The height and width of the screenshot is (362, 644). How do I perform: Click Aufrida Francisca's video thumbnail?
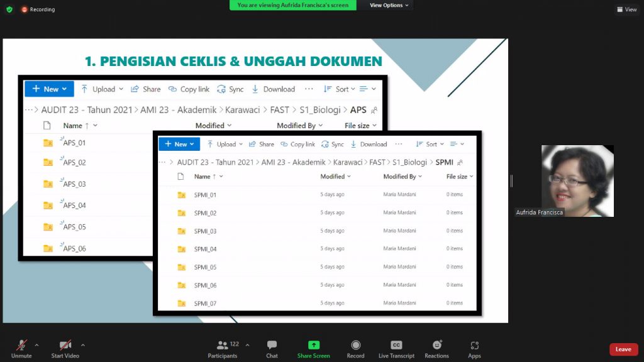point(577,181)
